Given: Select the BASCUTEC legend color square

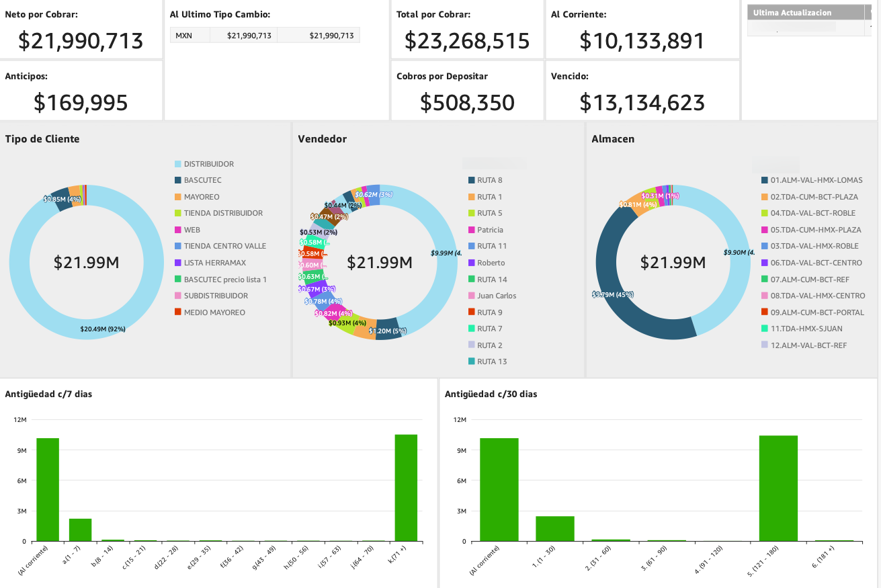Looking at the screenshot, I should (x=178, y=180).
